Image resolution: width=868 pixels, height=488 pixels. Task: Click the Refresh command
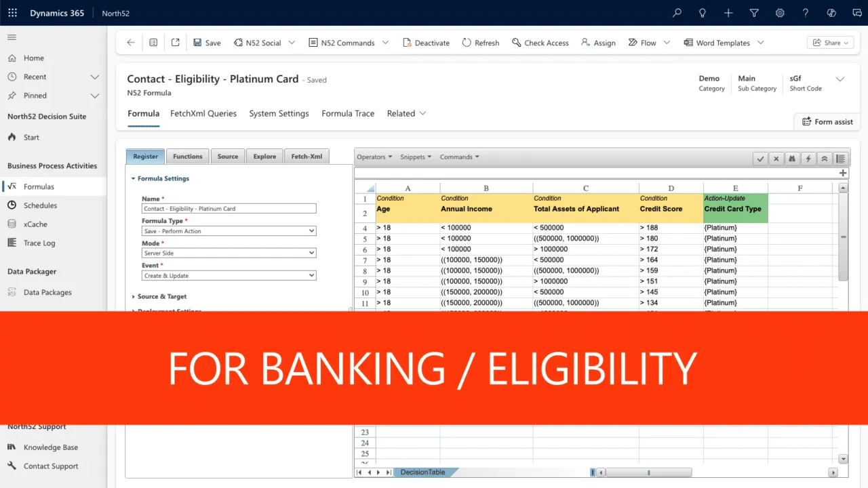(481, 43)
